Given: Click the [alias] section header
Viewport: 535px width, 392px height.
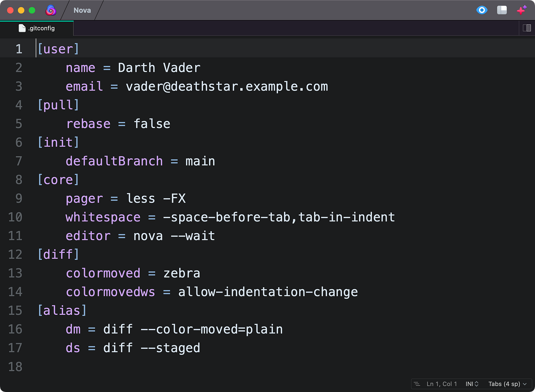Looking at the screenshot, I should tap(62, 311).
